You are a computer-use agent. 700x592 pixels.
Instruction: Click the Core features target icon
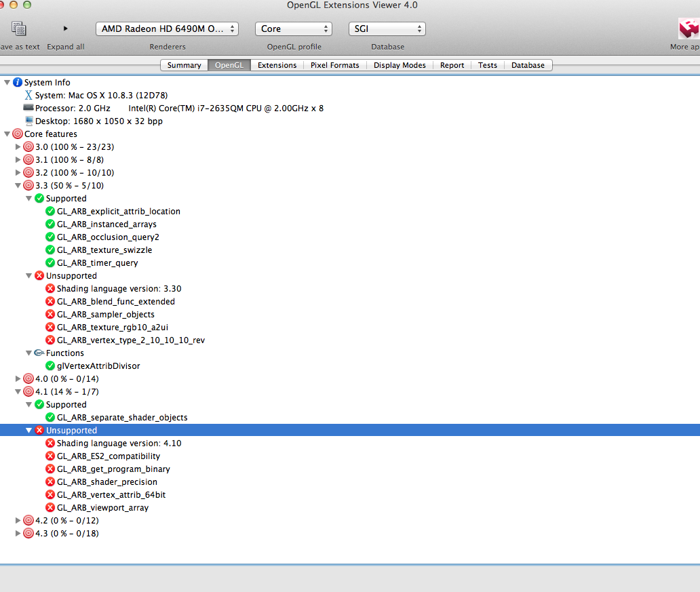click(18, 134)
